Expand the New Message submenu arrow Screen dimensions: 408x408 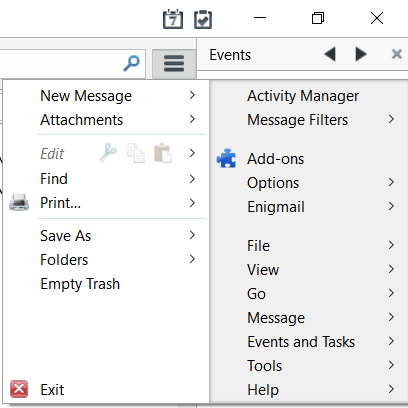tap(192, 95)
